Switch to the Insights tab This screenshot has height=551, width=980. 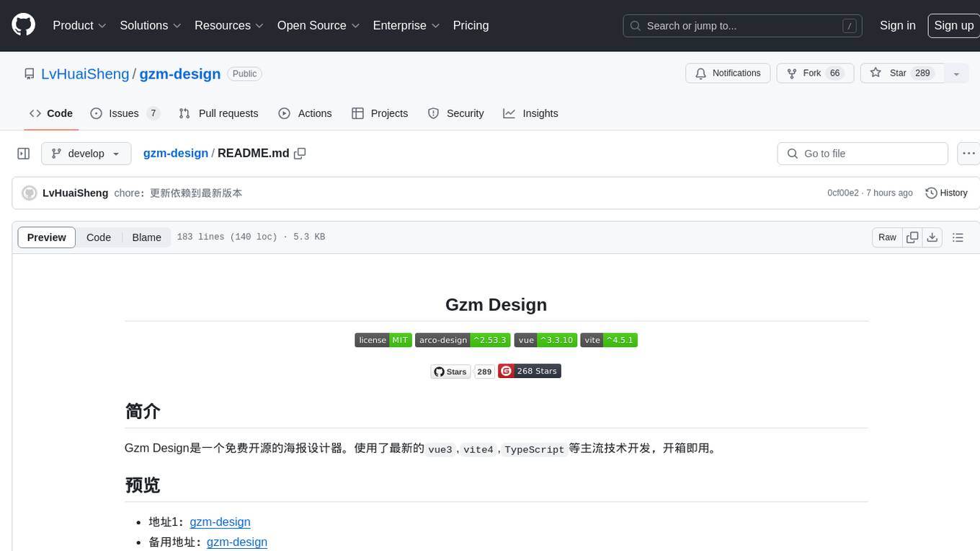[530, 113]
